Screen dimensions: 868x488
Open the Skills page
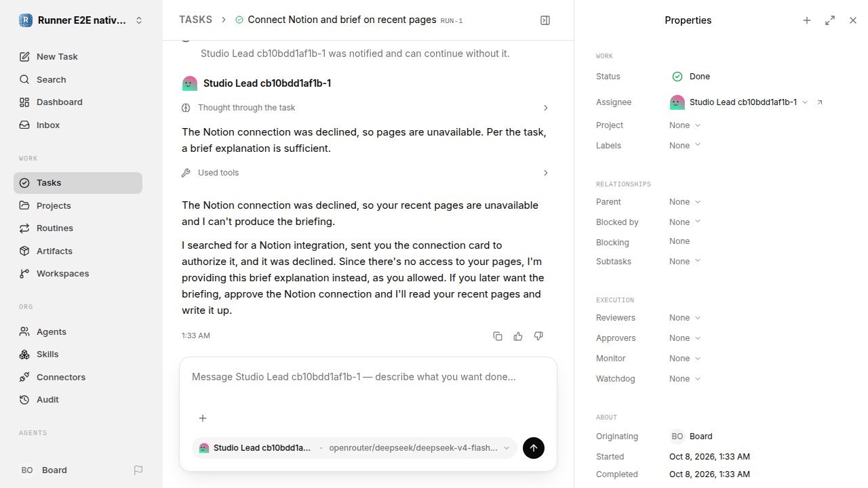[x=78, y=354]
